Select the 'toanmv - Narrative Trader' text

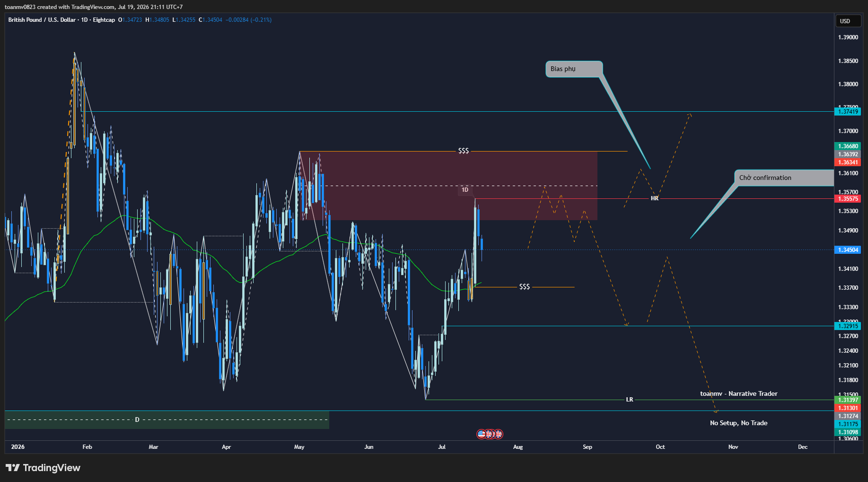[738, 394]
